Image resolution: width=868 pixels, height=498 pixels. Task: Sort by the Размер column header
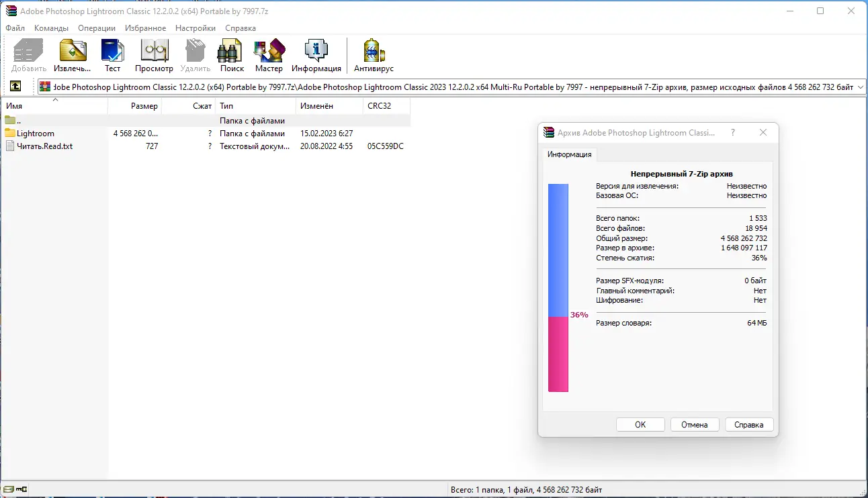pos(135,106)
